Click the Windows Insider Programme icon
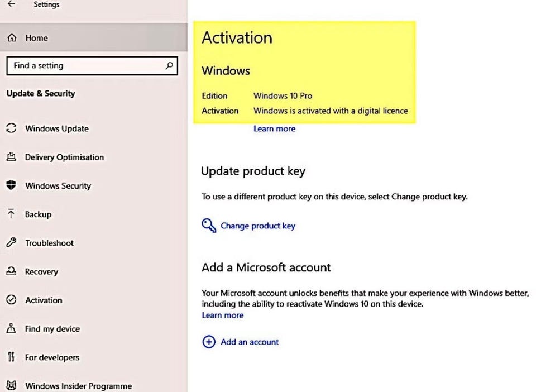The image size is (536, 392). coord(11,385)
